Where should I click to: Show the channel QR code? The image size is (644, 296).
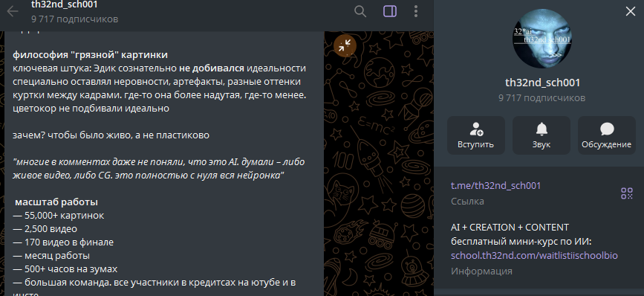pyautogui.click(x=627, y=193)
